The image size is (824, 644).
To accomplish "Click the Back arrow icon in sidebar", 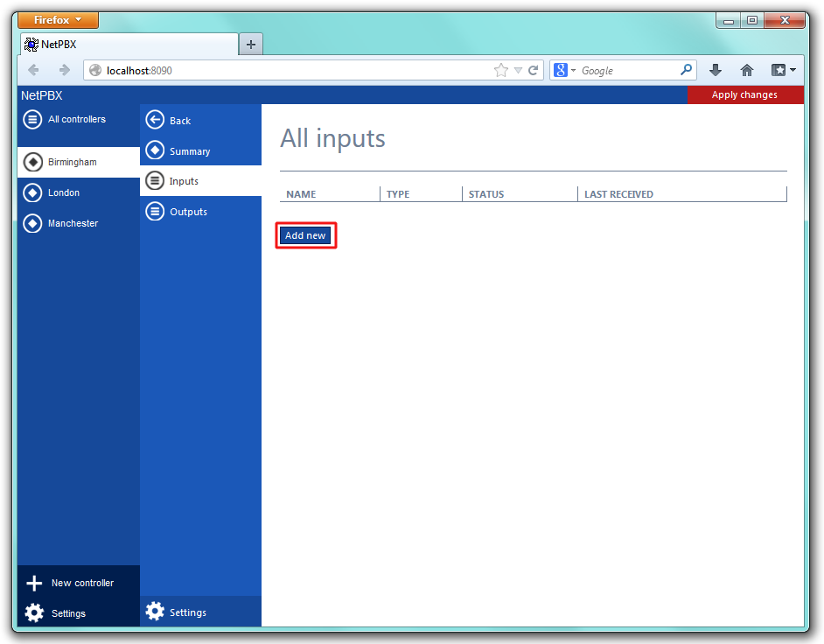I will (155, 120).
